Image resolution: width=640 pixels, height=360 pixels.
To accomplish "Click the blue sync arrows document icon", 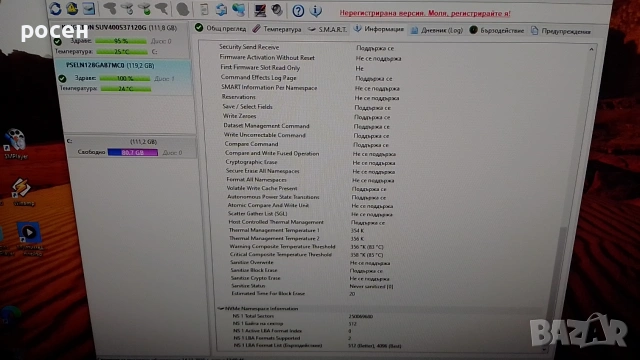I will [x=221, y=9].
